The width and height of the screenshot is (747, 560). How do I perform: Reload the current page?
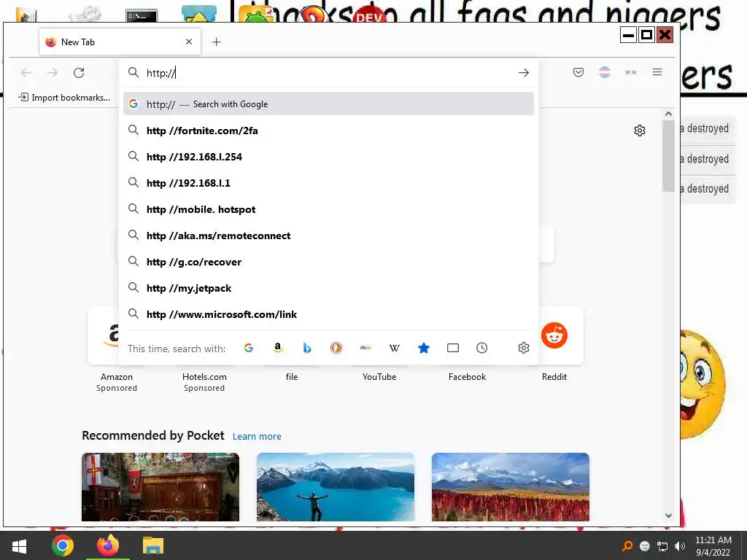(79, 73)
